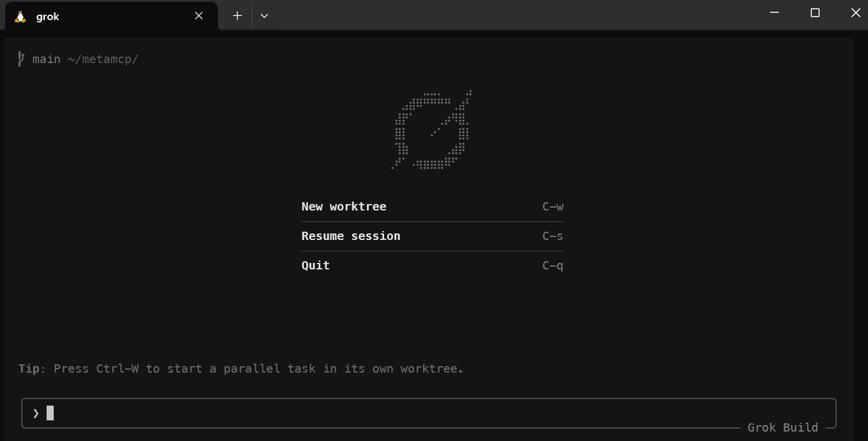Image resolution: width=868 pixels, height=441 pixels.
Task: Click the C-s shortcut label
Action: click(x=553, y=236)
